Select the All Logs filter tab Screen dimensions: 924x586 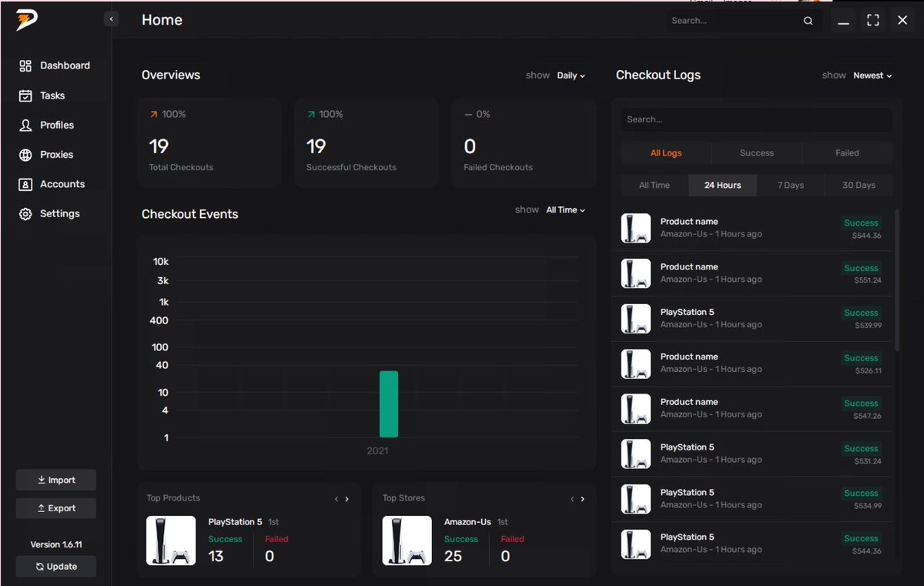[x=666, y=153]
